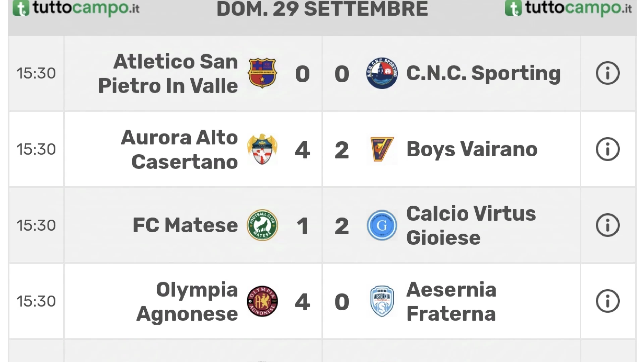Open info icon for Olympia Agnonese match
The width and height of the screenshot is (644, 362).
point(607,301)
